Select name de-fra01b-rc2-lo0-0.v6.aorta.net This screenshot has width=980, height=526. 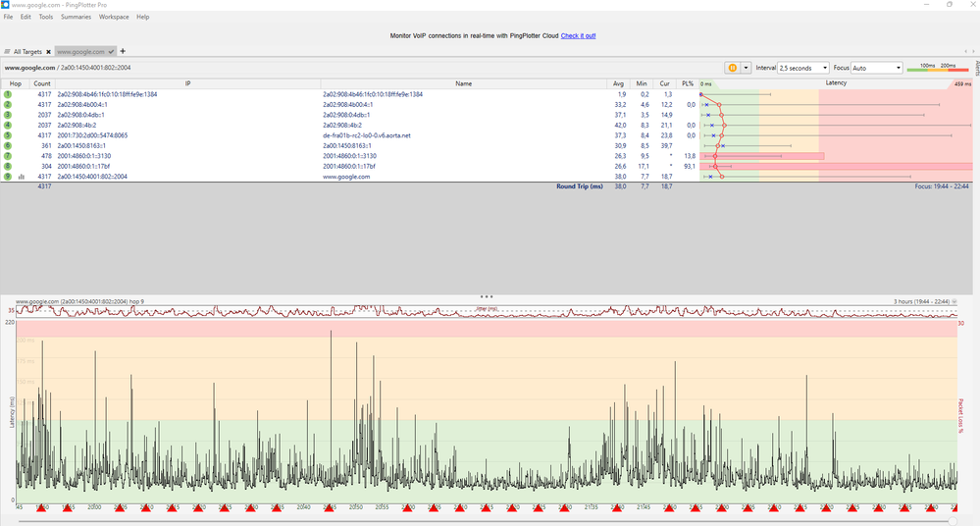(366, 135)
